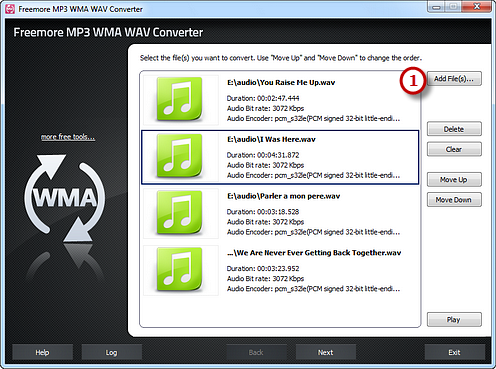Click Duration: 00:03:18.528 text
The height and width of the screenshot is (369, 496).
click(x=263, y=212)
